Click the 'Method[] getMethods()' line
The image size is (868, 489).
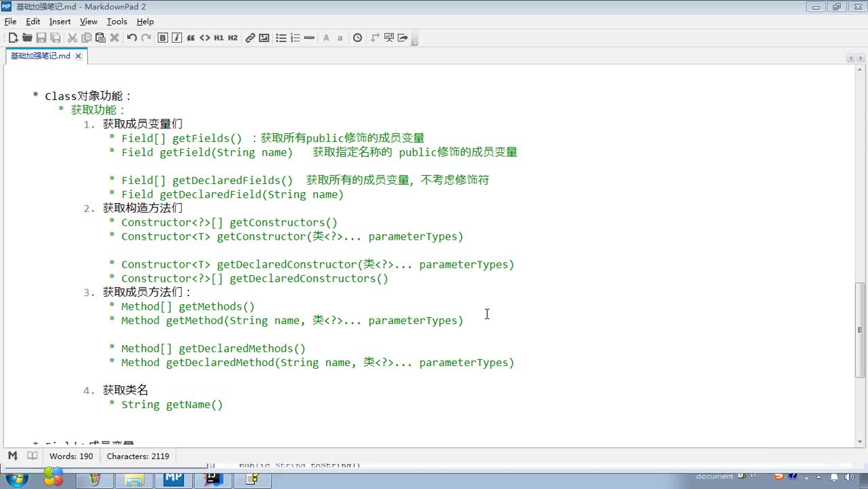tap(182, 306)
